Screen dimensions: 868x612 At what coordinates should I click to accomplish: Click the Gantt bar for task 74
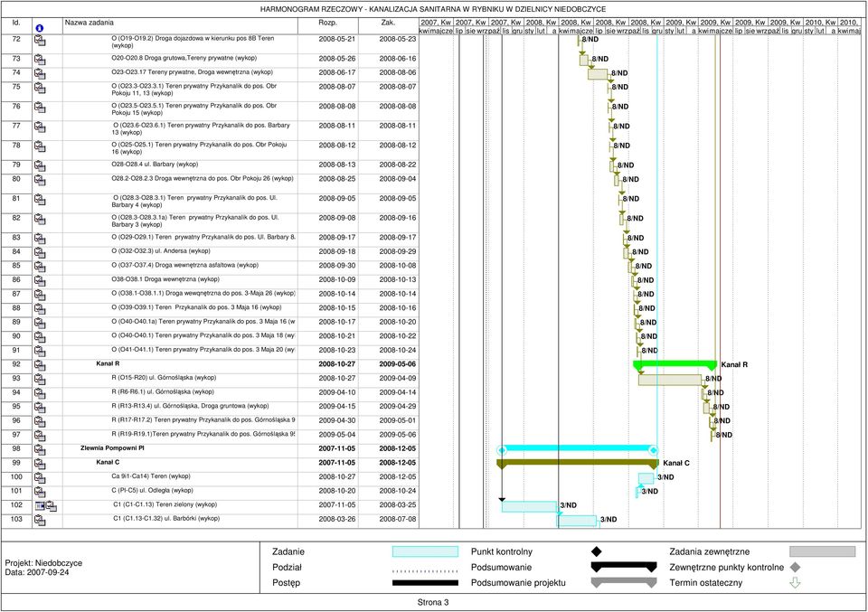(x=598, y=74)
